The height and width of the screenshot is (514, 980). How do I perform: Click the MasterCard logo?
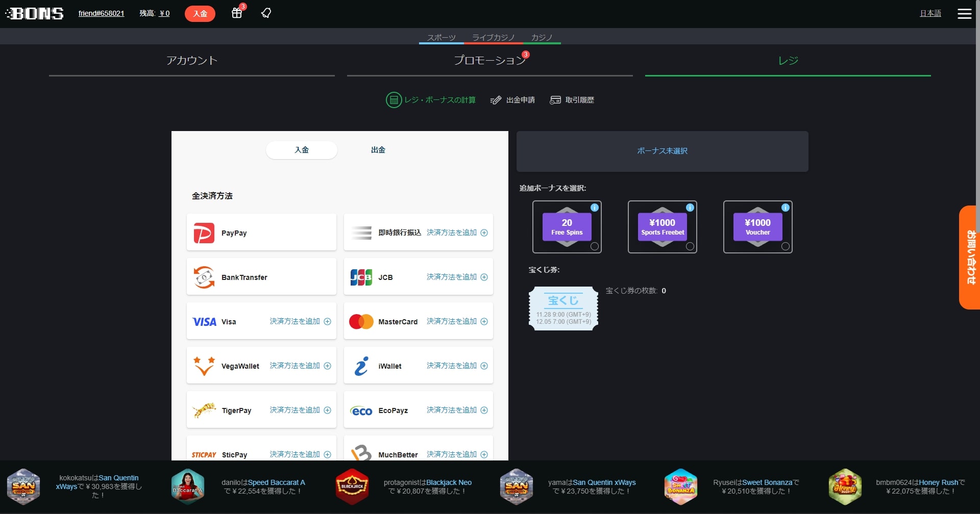pyautogui.click(x=361, y=322)
